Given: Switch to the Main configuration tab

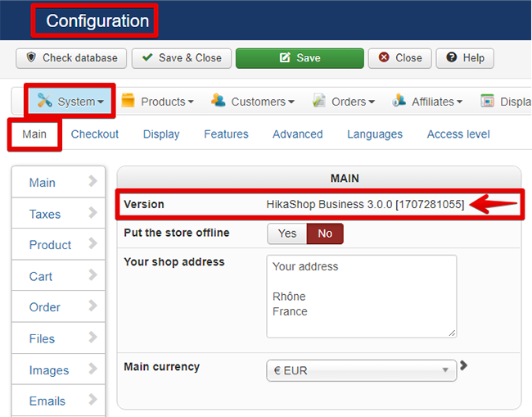Looking at the screenshot, I should click(x=34, y=134).
